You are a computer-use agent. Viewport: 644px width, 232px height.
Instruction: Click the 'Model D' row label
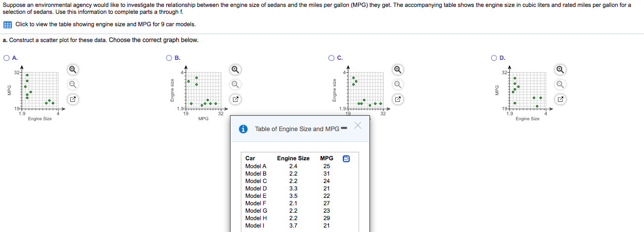coord(256,188)
